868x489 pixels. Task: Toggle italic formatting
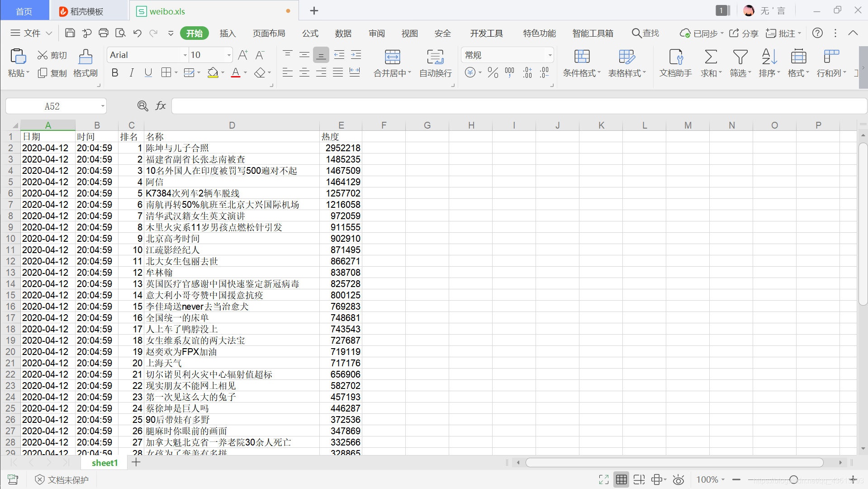click(x=132, y=72)
